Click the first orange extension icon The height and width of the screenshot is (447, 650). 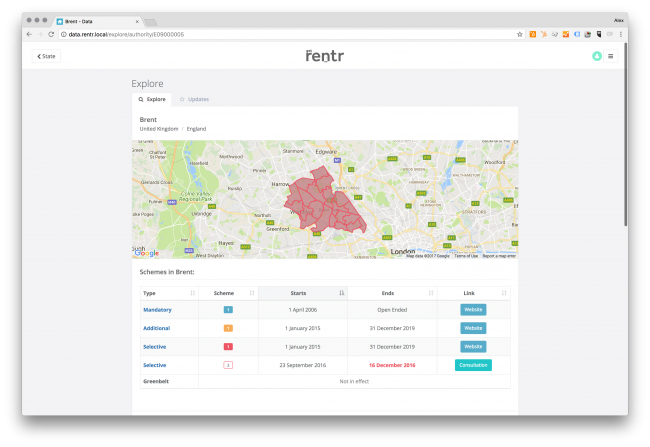pyautogui.click(x=533, y=34)
